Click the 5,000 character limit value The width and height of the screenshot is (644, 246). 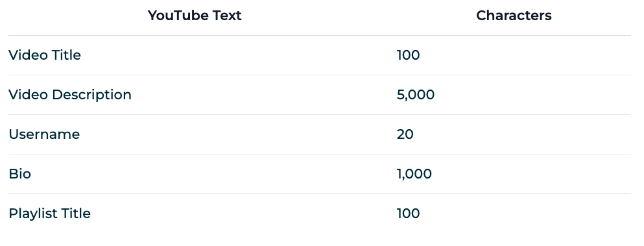click(415, 95)
